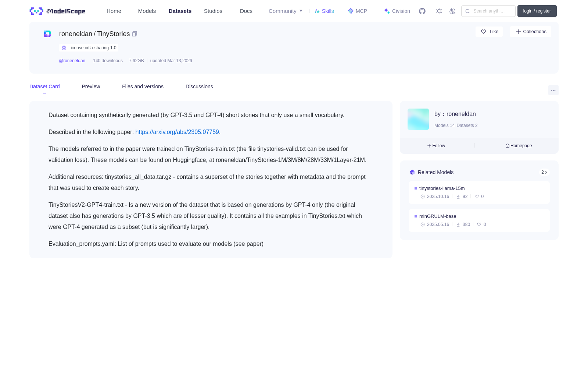Expand the Community dropdown menu
The height and width of the screenshot is (368, 588).
click(286, 11)
